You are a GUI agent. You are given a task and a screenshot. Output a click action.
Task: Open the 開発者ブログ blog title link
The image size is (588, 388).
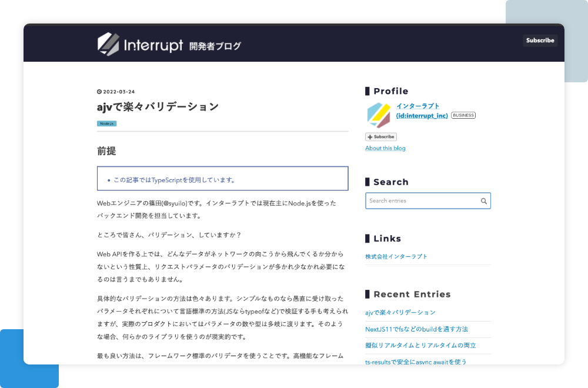215,46
